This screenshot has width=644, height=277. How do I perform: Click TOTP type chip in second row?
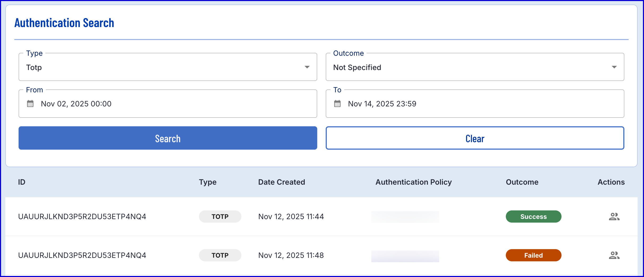pyautogui.click(x=220, y=256)
